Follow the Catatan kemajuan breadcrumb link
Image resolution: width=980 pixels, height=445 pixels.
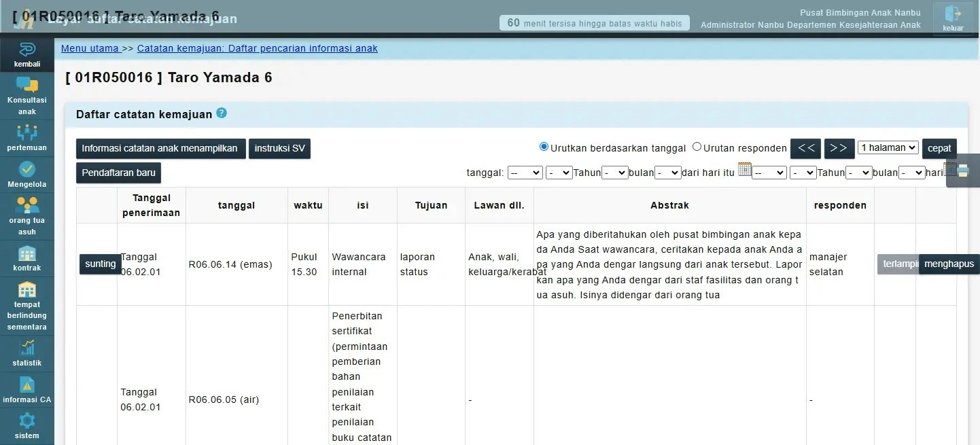[x=256, y=48]
